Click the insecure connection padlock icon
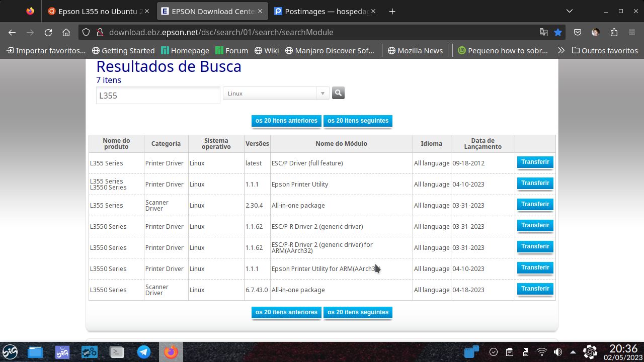The width and height of the screenshot is (644, 362). click(100, 32)
